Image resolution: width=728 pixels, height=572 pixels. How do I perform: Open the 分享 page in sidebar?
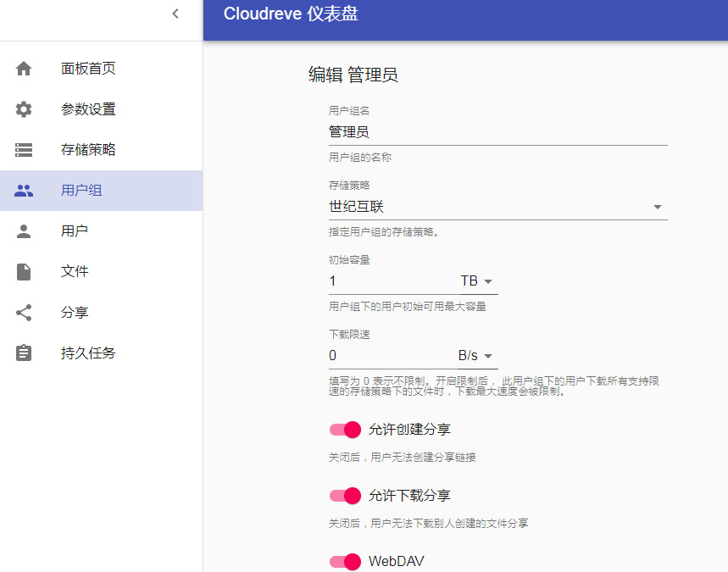pos(101,313)
